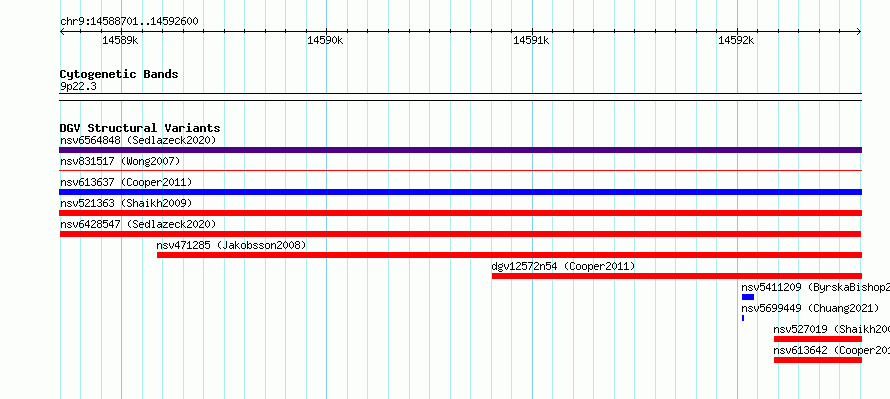Click the 14592k ruler tick label

736,40
